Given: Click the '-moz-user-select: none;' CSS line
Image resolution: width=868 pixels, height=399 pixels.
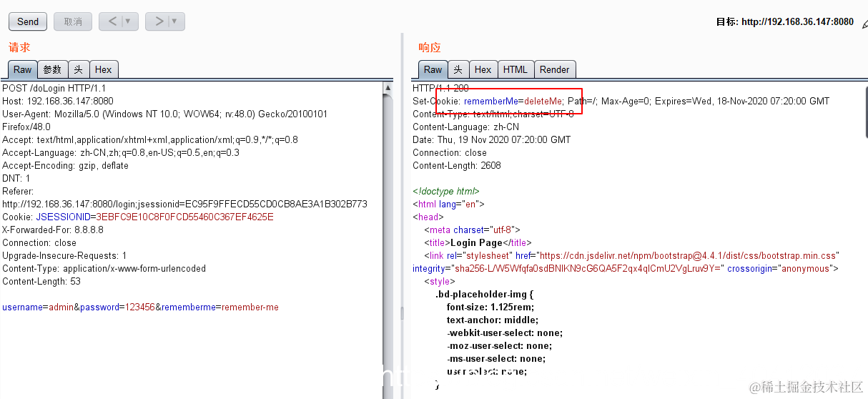Looking at the screenshot, I should (x=498, y=345).
